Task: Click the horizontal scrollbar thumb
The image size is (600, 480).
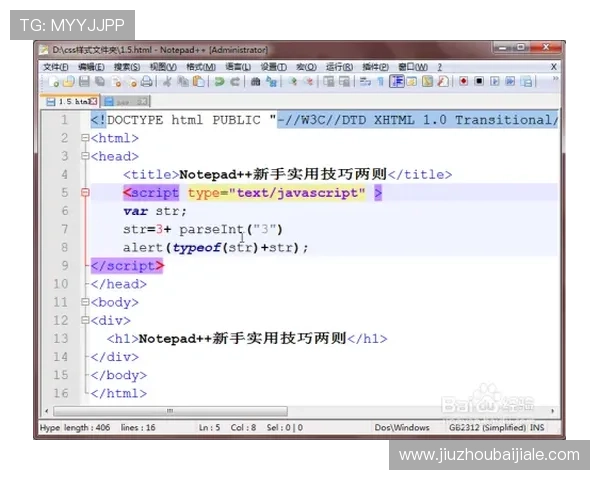Action: (x=170, y=411)
